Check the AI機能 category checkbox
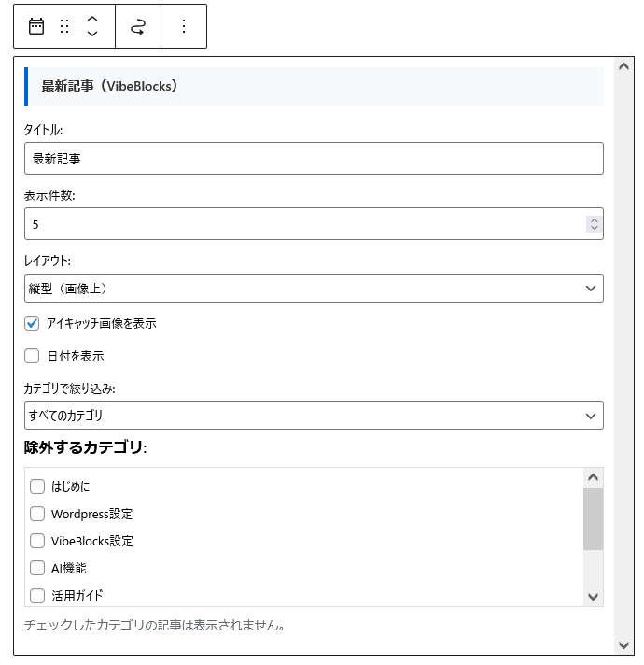The width and height of the screenshot is (644, 665). click(37, 568)
